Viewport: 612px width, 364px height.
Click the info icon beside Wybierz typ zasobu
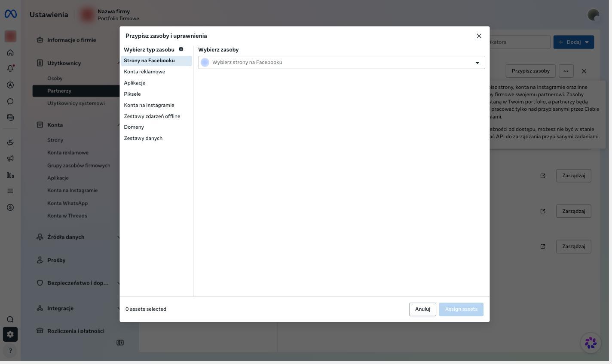click(x=181, y=49)
